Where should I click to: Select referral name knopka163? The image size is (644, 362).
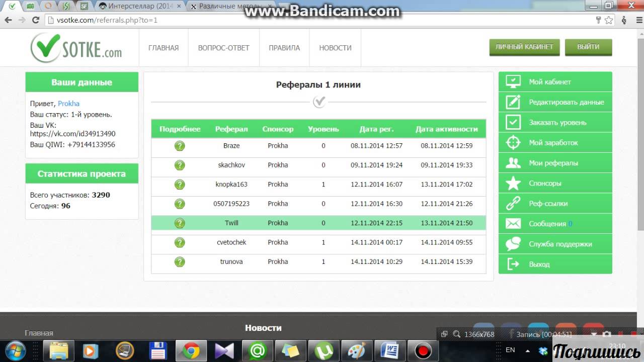point(231,184)
